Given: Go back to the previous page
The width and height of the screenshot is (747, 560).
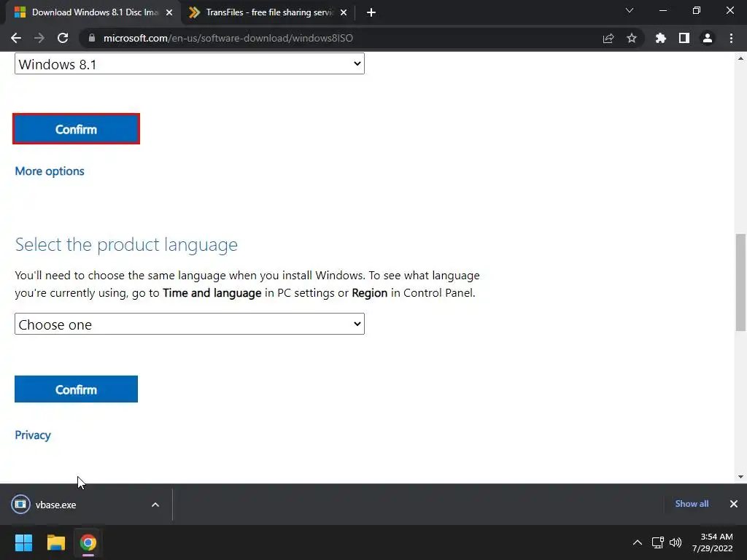Looking at the screenshot, I should click(x=16, y=38).
